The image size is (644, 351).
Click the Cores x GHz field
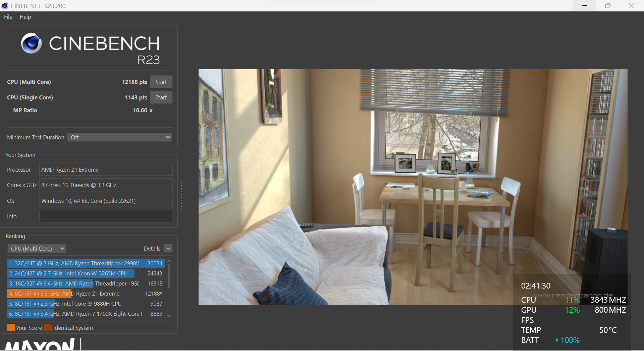[x=106, y=185]
